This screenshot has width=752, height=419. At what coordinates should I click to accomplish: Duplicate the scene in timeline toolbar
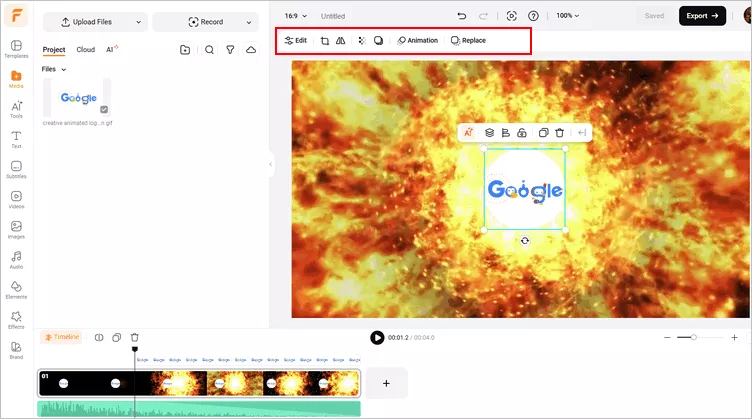coord(117,338)
